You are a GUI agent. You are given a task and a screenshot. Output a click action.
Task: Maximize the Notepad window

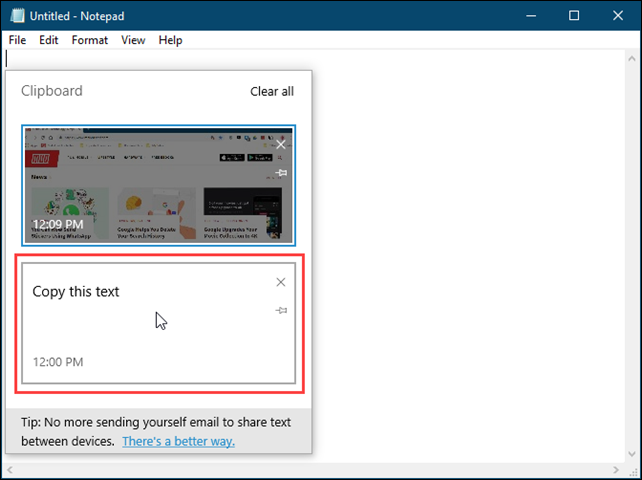pos(574,16)
